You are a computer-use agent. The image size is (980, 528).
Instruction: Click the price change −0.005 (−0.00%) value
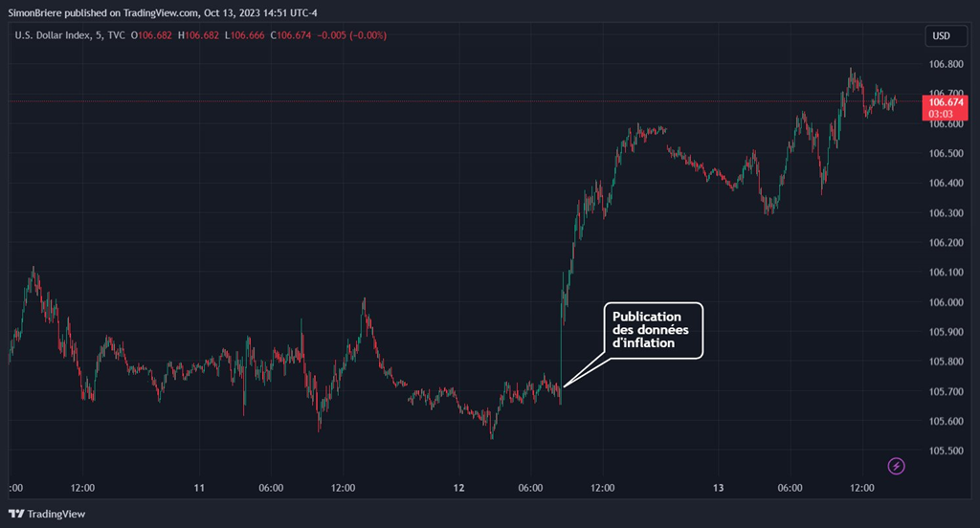click(354, 36)
